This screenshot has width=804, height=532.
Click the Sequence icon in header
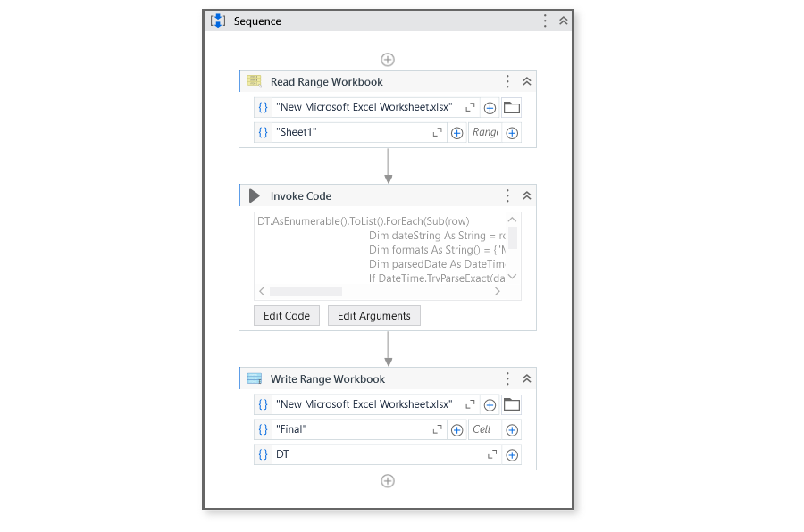click(218, 21)
